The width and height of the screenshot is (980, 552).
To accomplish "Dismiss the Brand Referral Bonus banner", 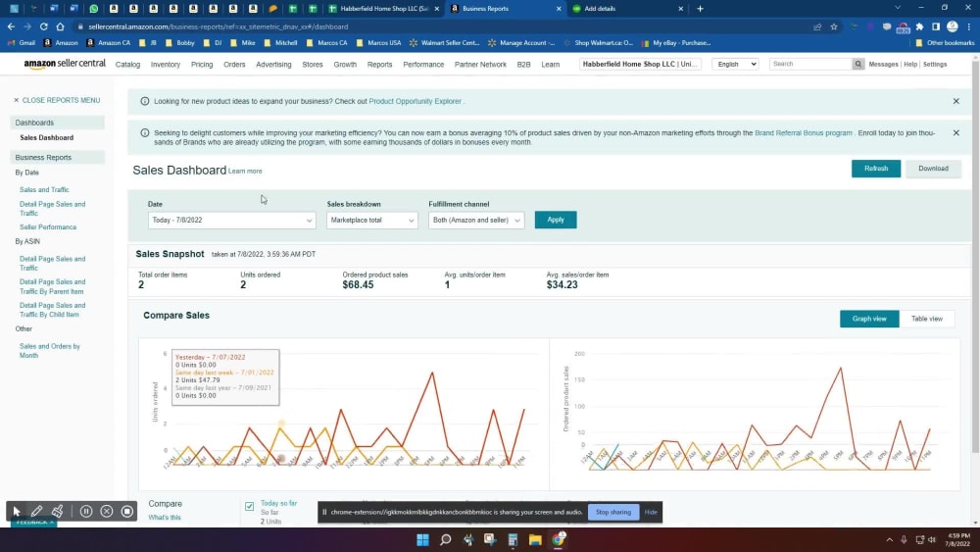I will [x=955, y=133].
